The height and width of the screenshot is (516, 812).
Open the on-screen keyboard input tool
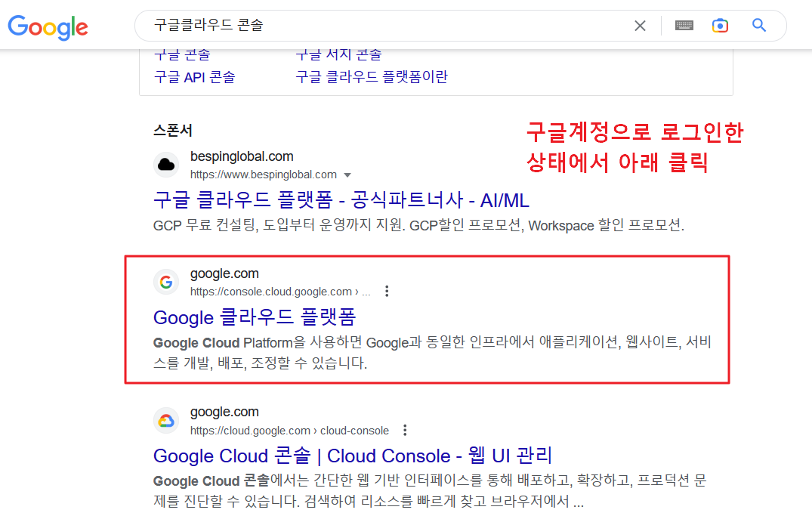point(684,26)
